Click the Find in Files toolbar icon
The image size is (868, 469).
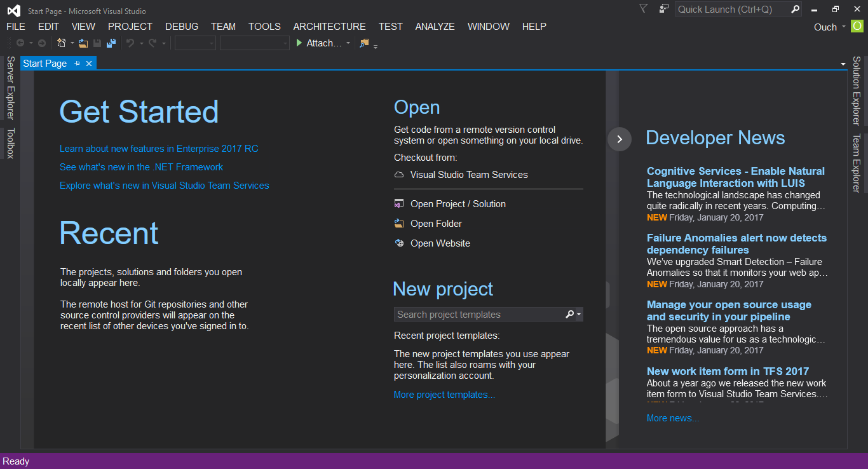pyautogui.click(x=364, y=43)
